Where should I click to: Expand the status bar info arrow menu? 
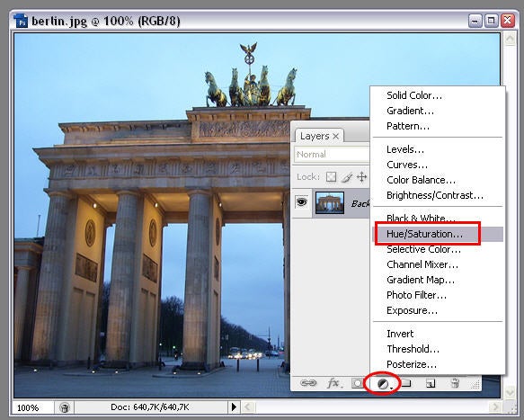point(234,407)
